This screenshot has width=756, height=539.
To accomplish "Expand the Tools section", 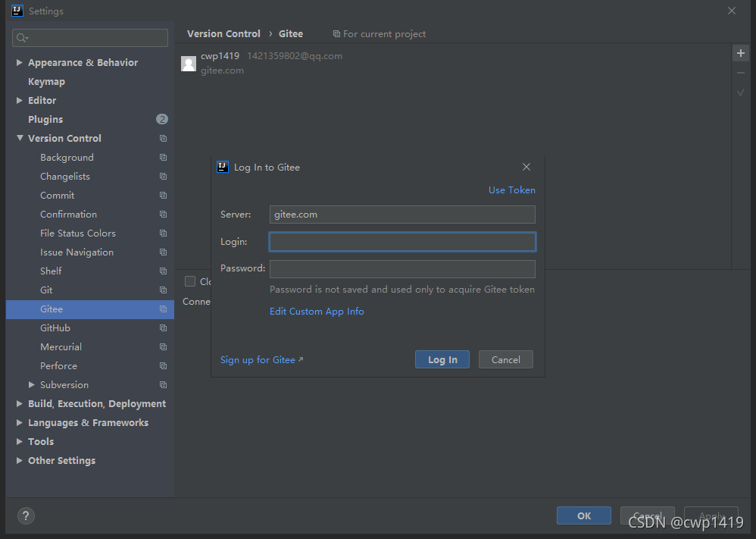I will click(19, 441).
